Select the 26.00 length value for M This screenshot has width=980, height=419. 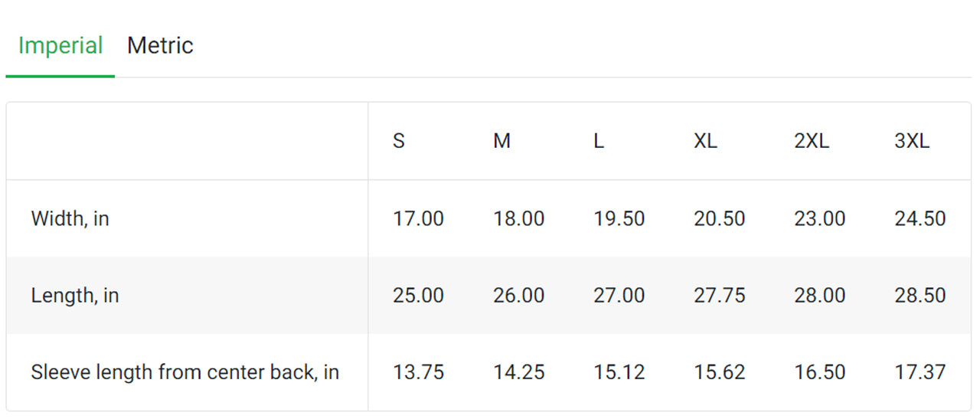tap(518, 296)
